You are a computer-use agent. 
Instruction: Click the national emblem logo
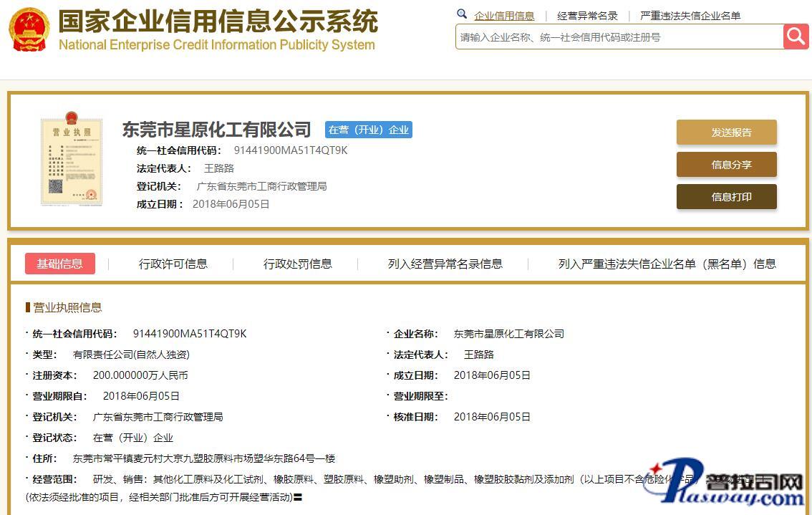tap(29, 29)
